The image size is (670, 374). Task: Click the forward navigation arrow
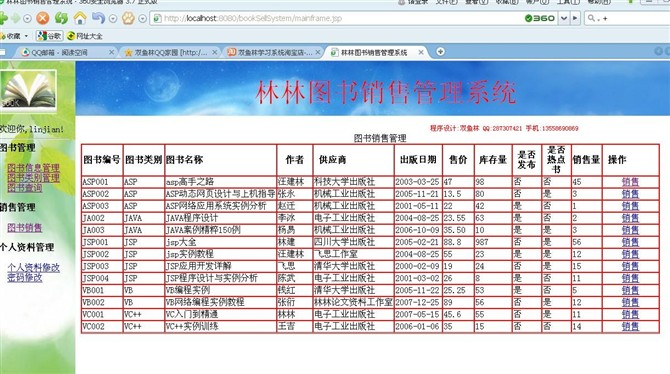(x=16, y=18)
